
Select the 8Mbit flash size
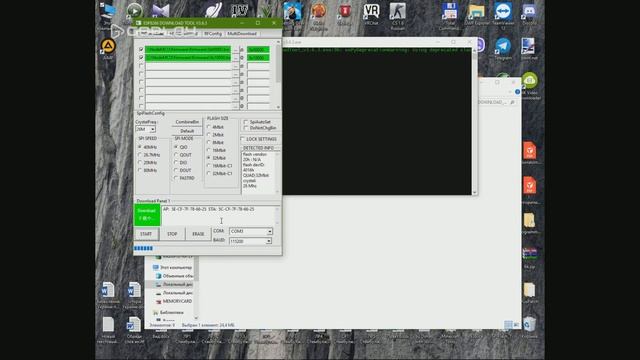point(209,142)
